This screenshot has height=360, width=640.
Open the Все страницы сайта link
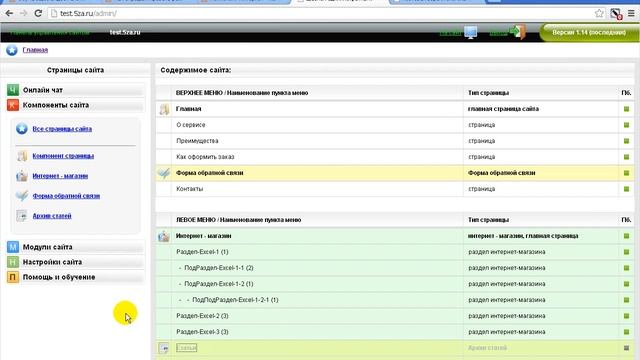(x=62, y=129)
